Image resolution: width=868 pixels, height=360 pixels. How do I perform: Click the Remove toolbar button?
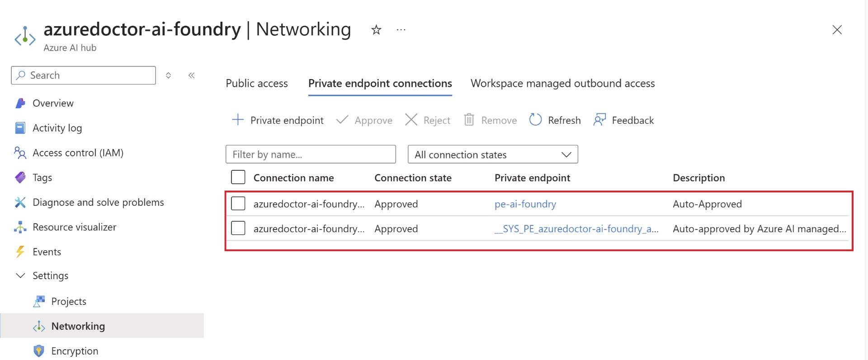[491, 120]
